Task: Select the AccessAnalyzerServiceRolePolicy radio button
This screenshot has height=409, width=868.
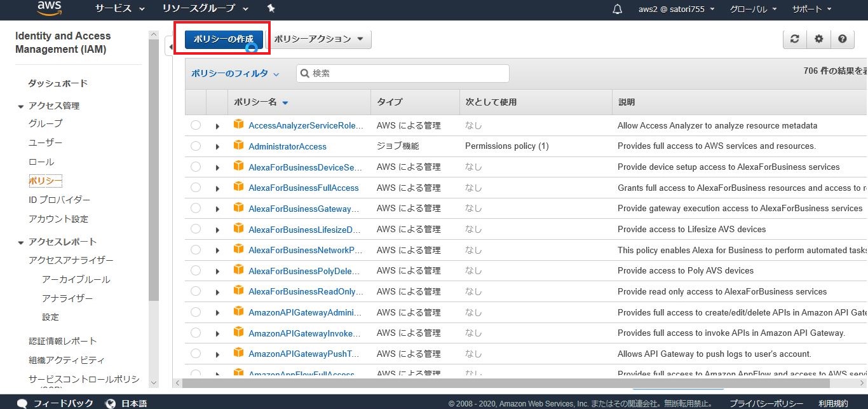Action: pyautogui.click(x=196, y=125)
